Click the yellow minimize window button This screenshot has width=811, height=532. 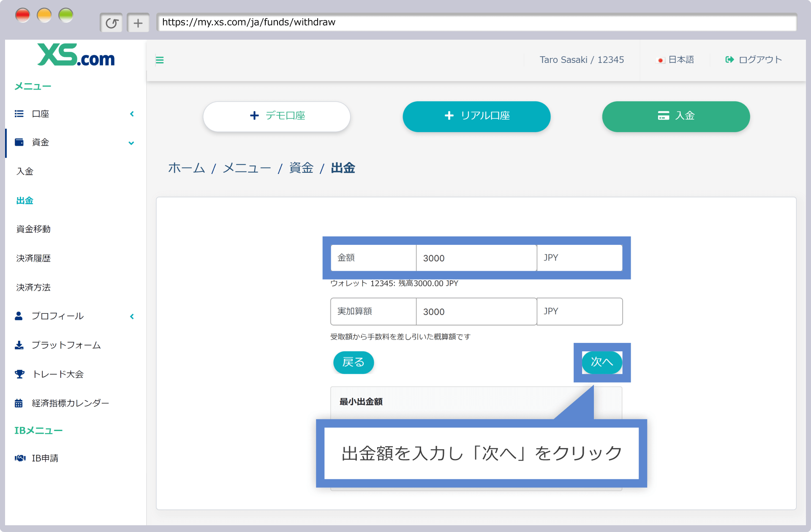pyautogui.click(x=44, y=16)
